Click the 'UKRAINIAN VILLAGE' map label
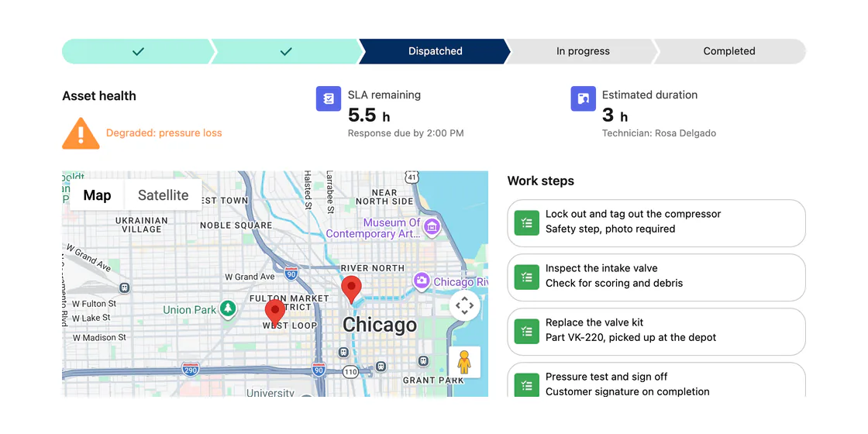This screenshot has width=868, height=434. [x=141, y=225]
